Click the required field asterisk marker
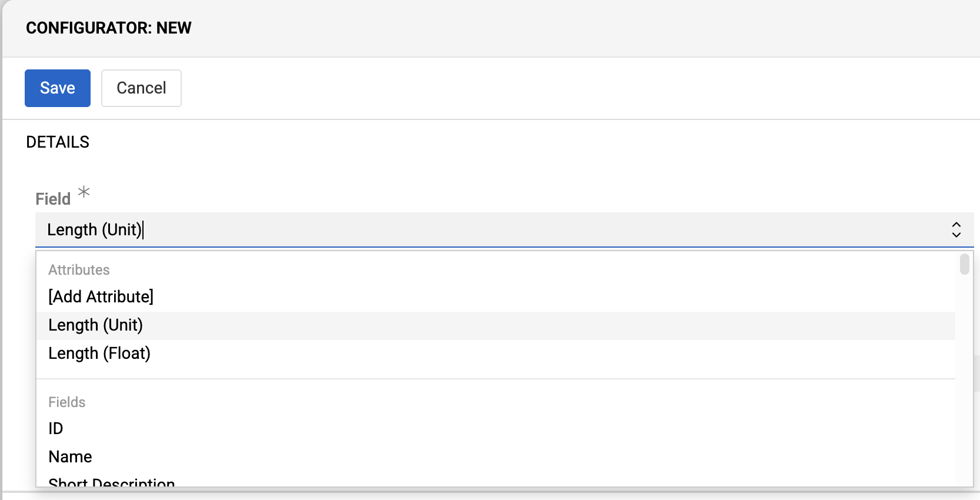 click(x=84, y=192)
